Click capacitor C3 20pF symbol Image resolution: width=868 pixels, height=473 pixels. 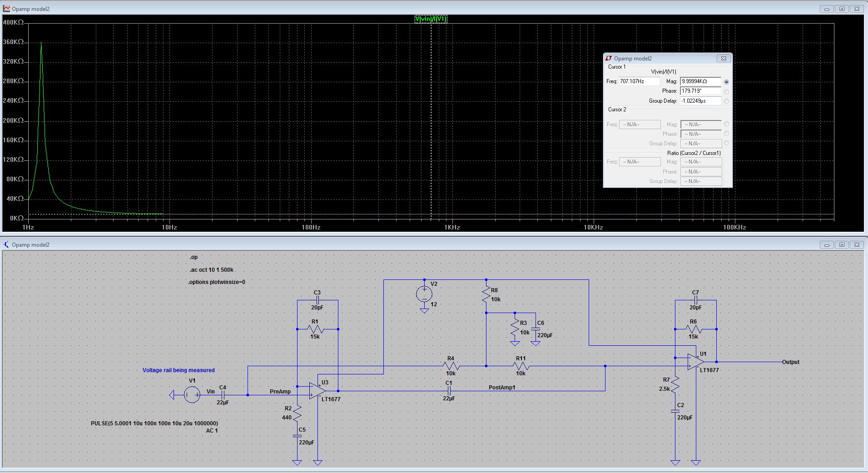point(317,300)
